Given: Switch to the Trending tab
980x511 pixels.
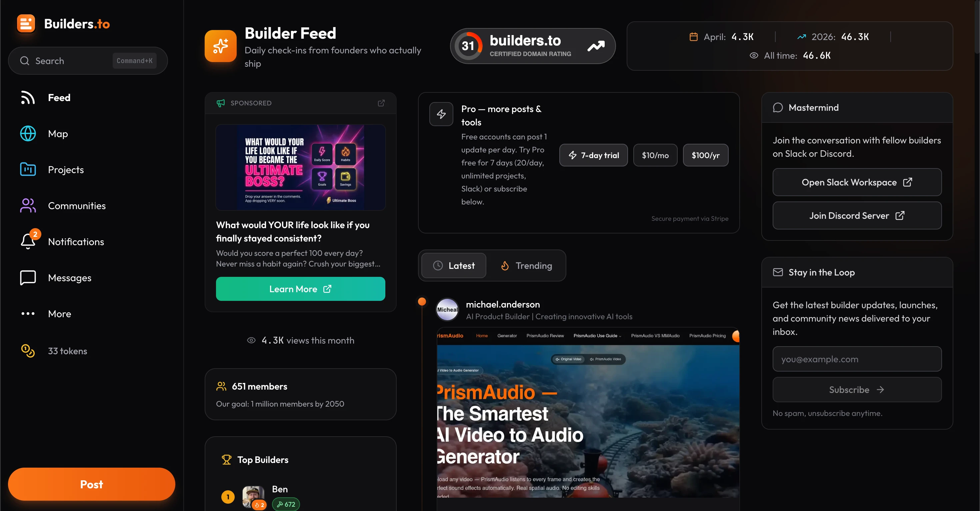Looking at the screenshot, I should 527,266.
